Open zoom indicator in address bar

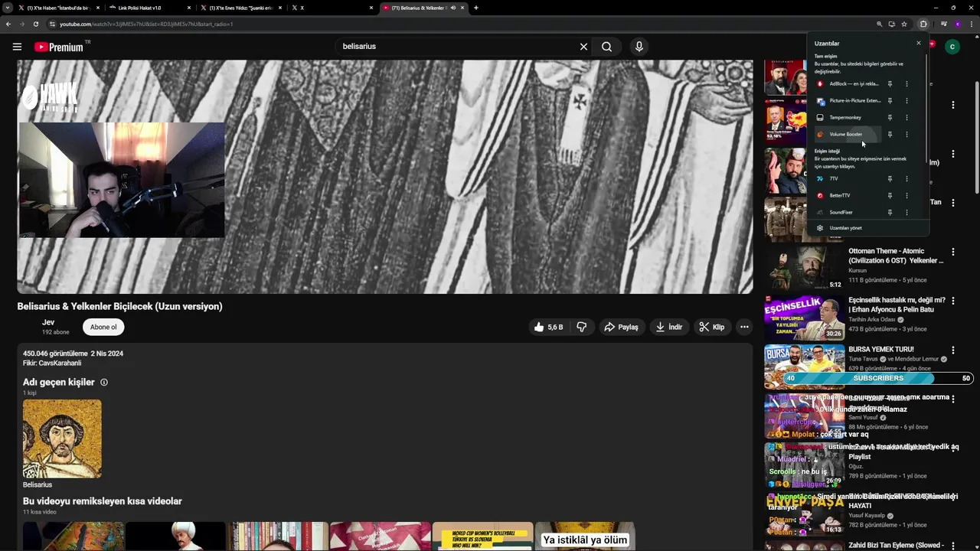(x=879, y=24)
